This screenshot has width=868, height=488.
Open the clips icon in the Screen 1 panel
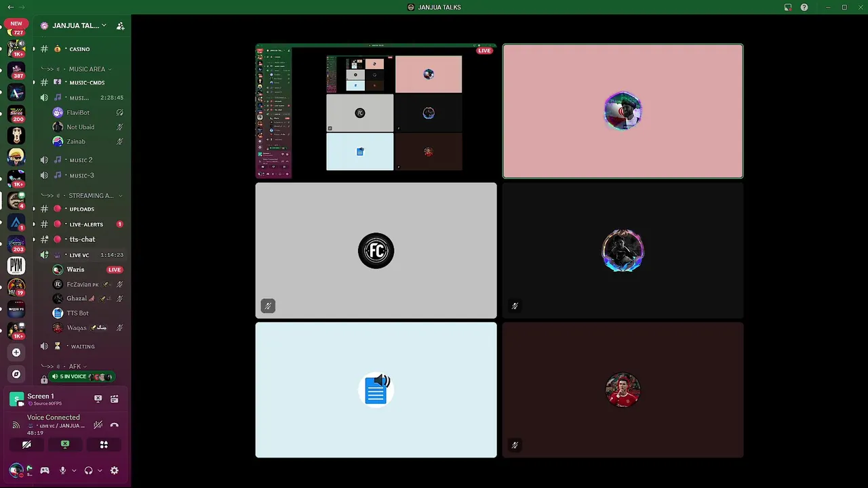click(115, 399)
